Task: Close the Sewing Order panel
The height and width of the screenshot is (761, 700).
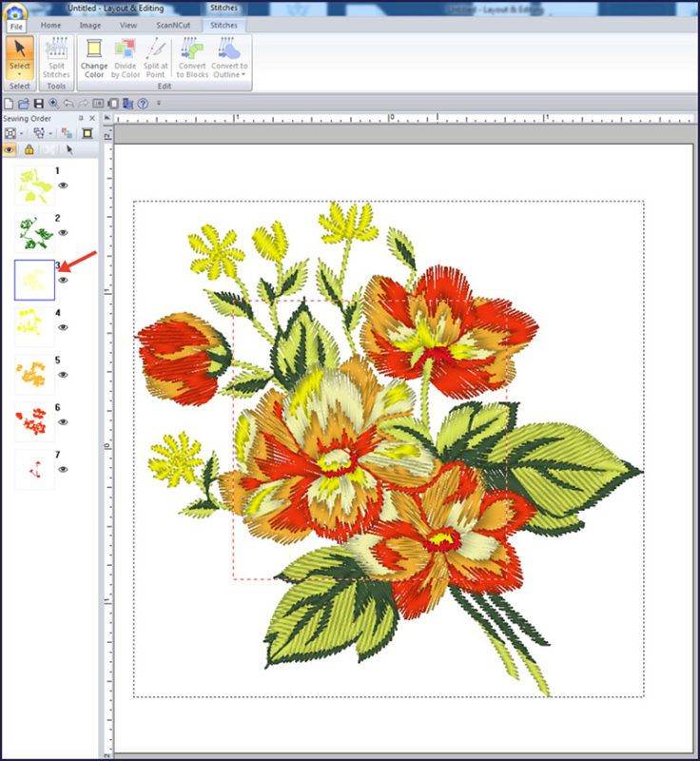Action: tap(92, 118)
